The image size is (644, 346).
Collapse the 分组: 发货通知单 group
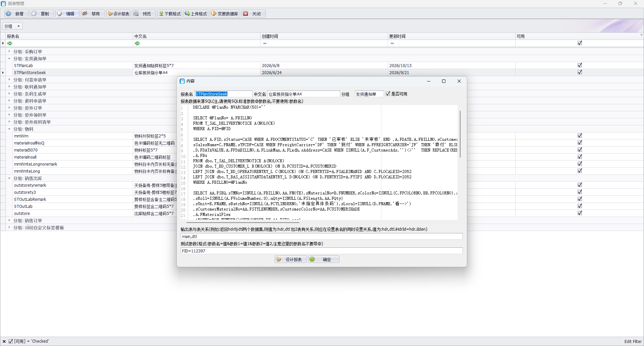(9, 58)
